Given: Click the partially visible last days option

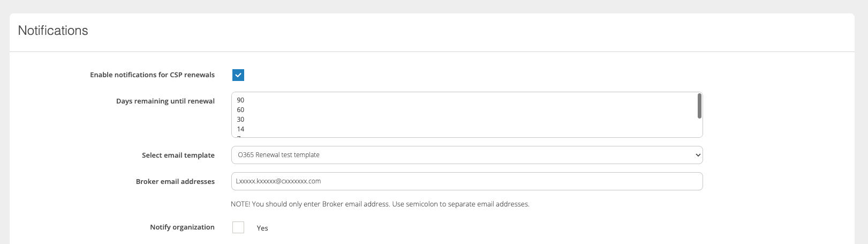Looking at the screenshot, I should click(x=239, y=136).
